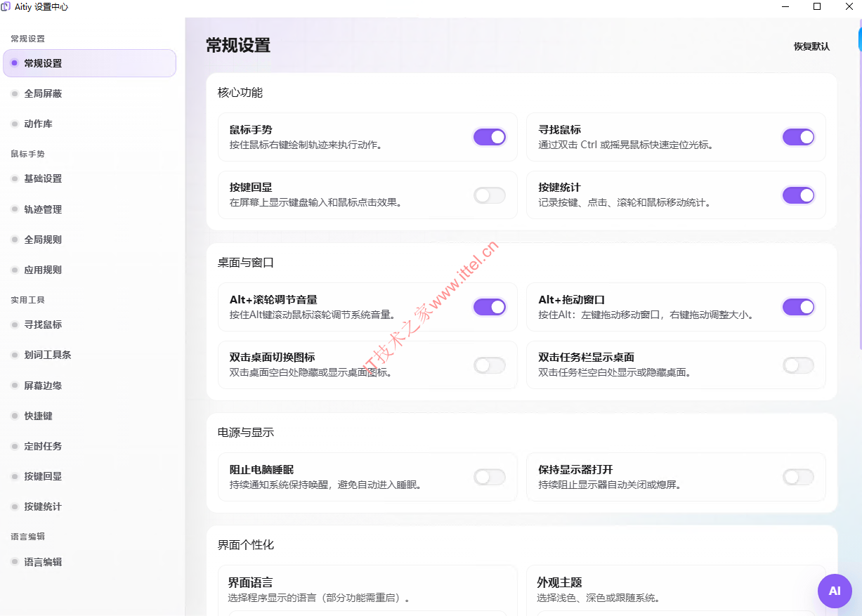The image size is (862, 616).
Task: Enable 双击桌面切换图标 toggle
Action: (x=490, y=365)
